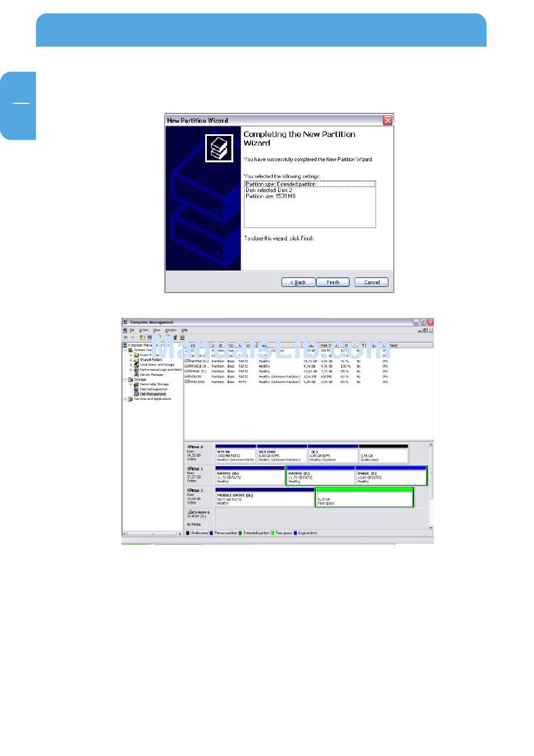Click the black Unallocated legend swatch

[x=188, y=533]
